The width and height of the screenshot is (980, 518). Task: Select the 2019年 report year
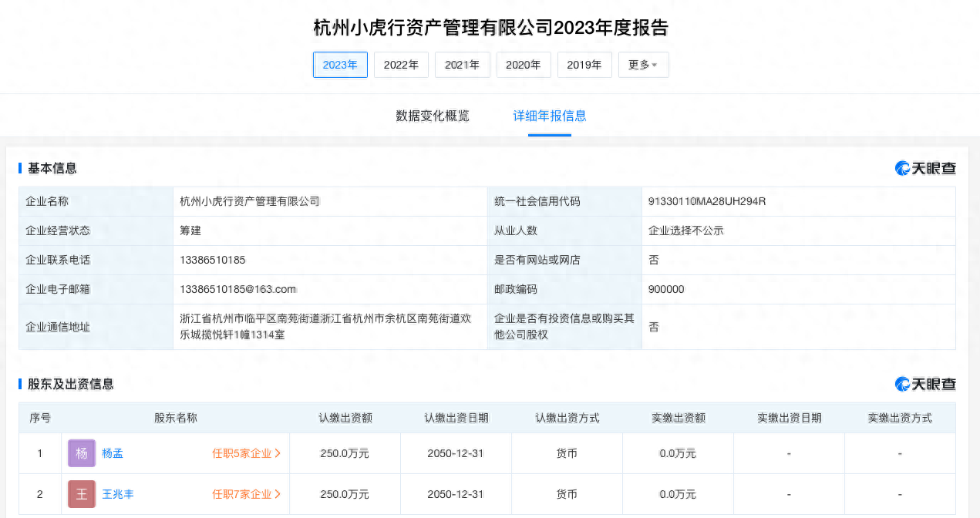point(584,65)
